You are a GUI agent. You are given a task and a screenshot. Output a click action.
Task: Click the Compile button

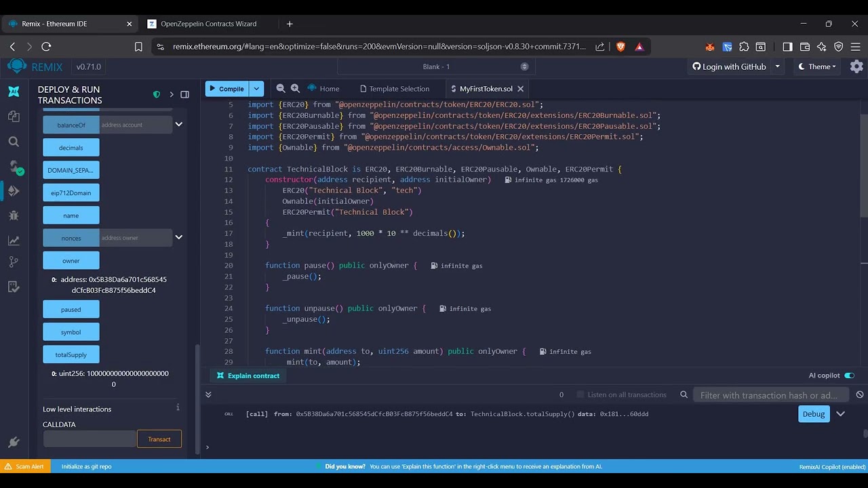(x=227, y=88)
